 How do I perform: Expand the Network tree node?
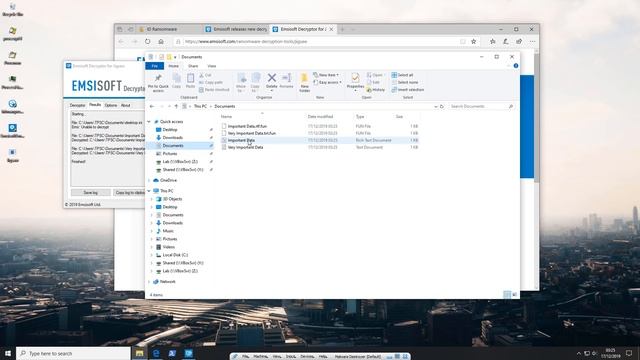point(149,282)
